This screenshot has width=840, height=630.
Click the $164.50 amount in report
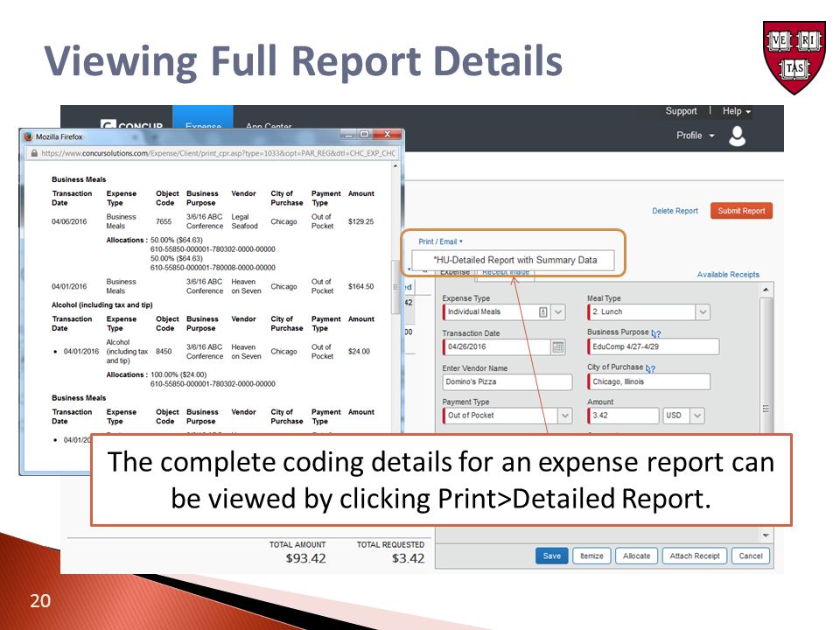[360, 287]
